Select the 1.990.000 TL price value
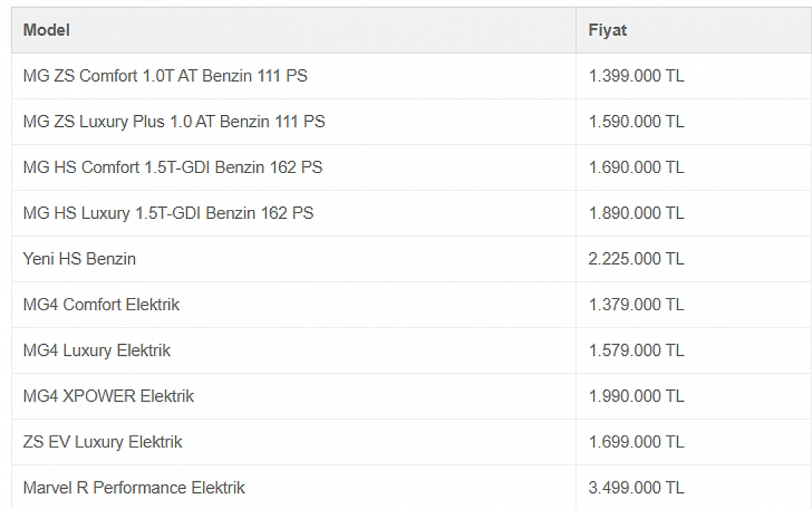812x509 pixels. 636,396
